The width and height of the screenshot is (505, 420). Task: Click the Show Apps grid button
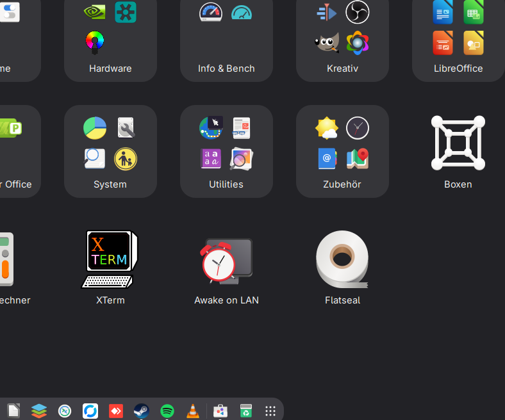point(270,411)
